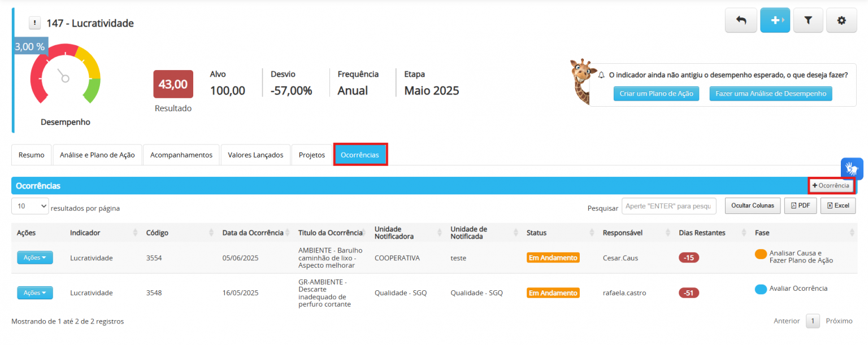Screen dimensions: 868x345
Task: Click the back arrow icon button
Action: (741, 20)
